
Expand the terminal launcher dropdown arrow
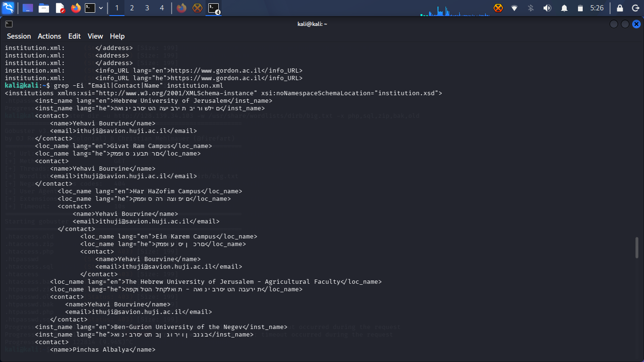pos(101,8)
